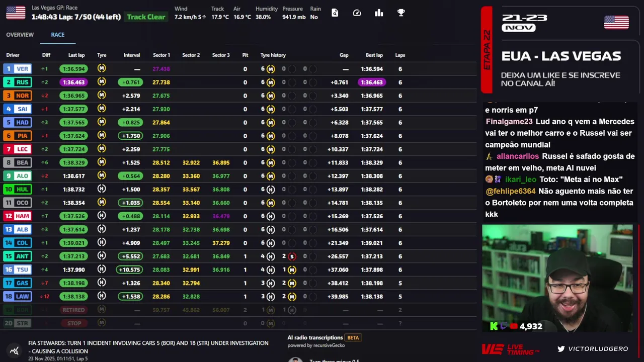Click the Track Clear status badge
This screenshot has height=362, width=644.
(146, 17)
